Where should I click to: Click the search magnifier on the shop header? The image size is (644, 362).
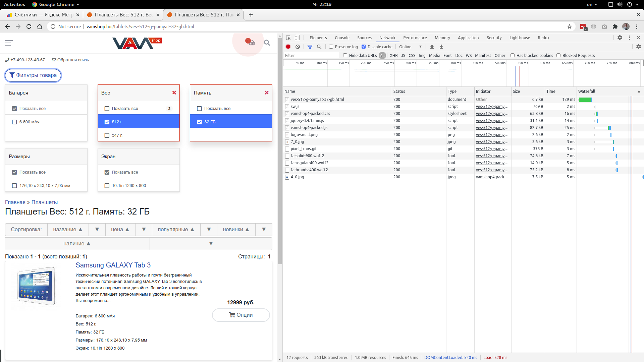[x=267, y=43]
